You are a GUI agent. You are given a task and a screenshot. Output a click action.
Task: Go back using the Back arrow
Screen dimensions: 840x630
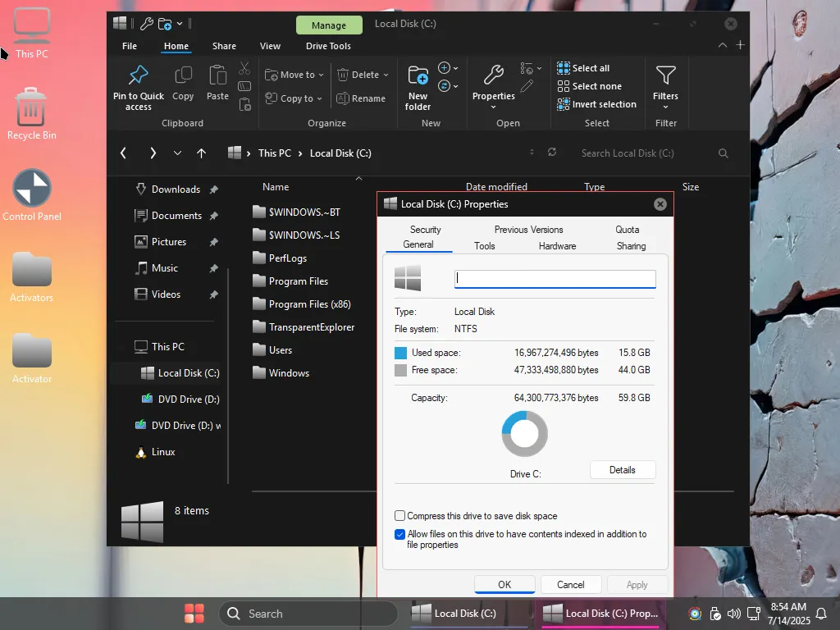coord(123,153)
